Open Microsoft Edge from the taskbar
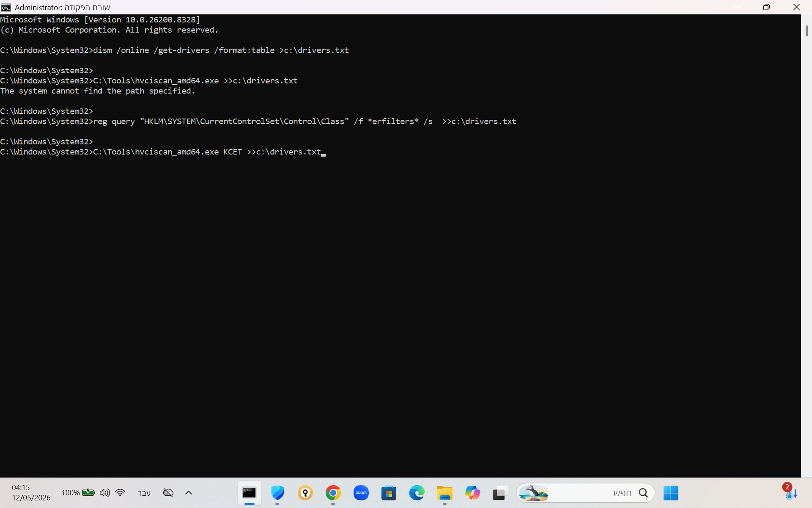This screenshot has height=508, width=812. click(417, 493)
